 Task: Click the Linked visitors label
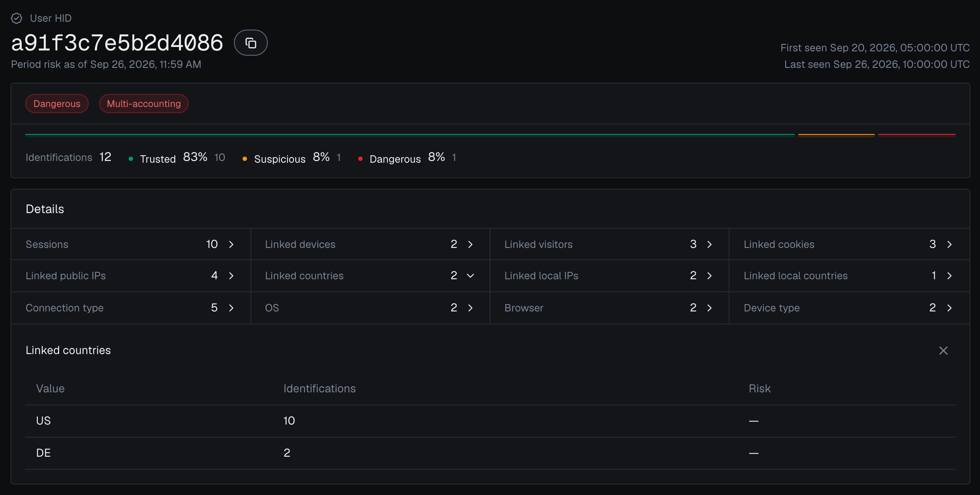[538, 244]
